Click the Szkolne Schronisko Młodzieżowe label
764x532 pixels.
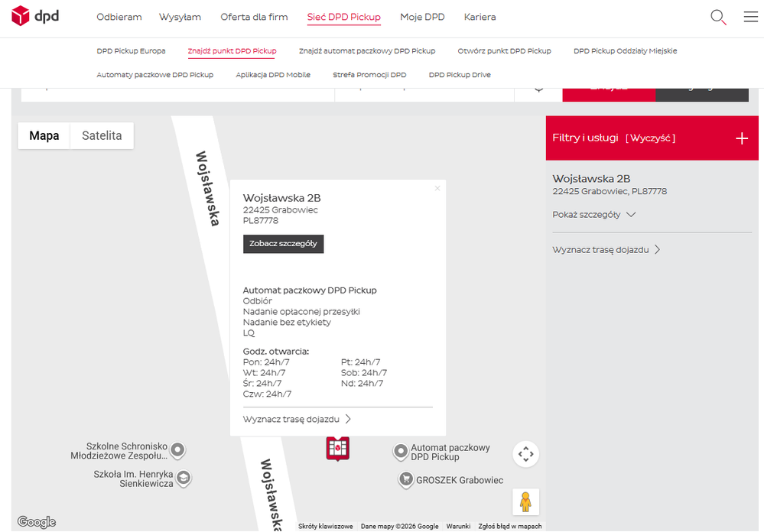119,451
